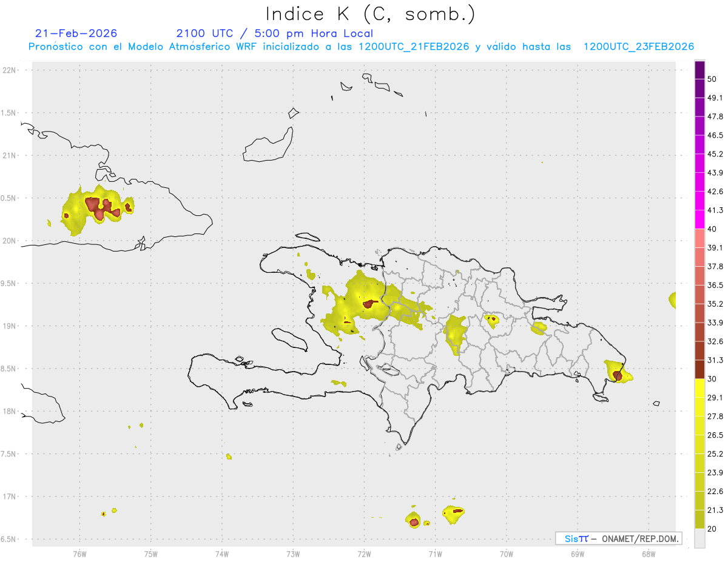The width and height of the screenshot is (728, 562).
Task: Click the dark purple color band above 50
Action: coord(699,70)
